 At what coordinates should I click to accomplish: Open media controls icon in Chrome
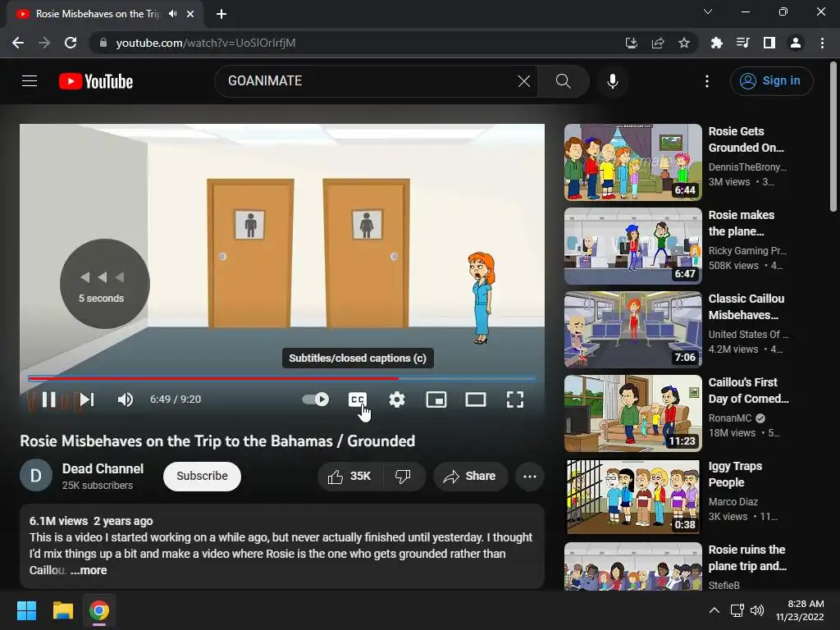pos(743,43)
